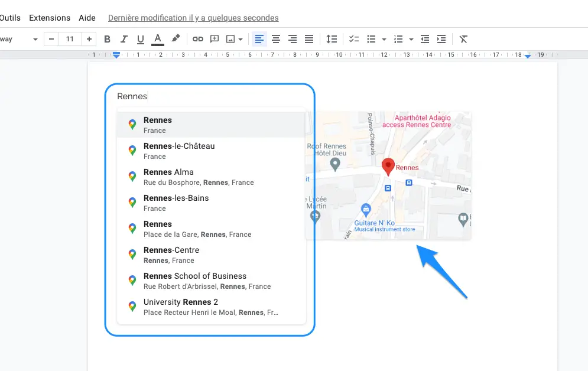Screen dimensions: 588x371
Task: Select Rennes-le-Château suggestion
Action: tap(212, 151)
